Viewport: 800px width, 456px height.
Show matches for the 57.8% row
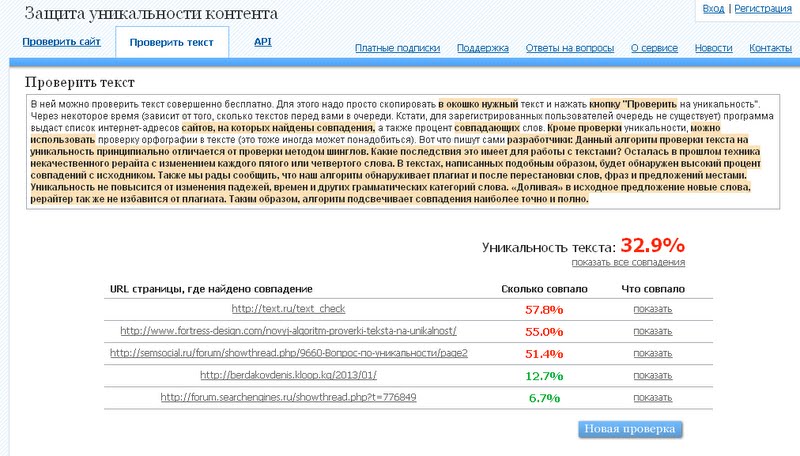tap(653, 309)
